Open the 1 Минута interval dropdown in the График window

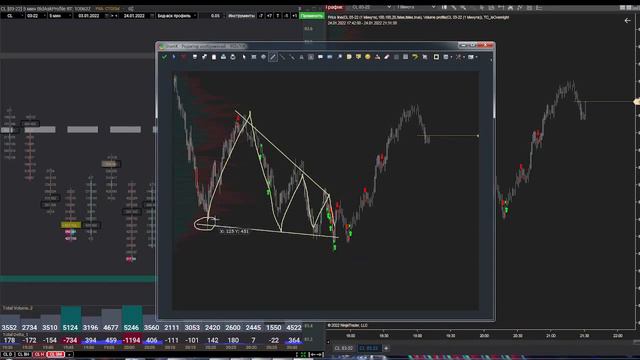click(416, 7)
